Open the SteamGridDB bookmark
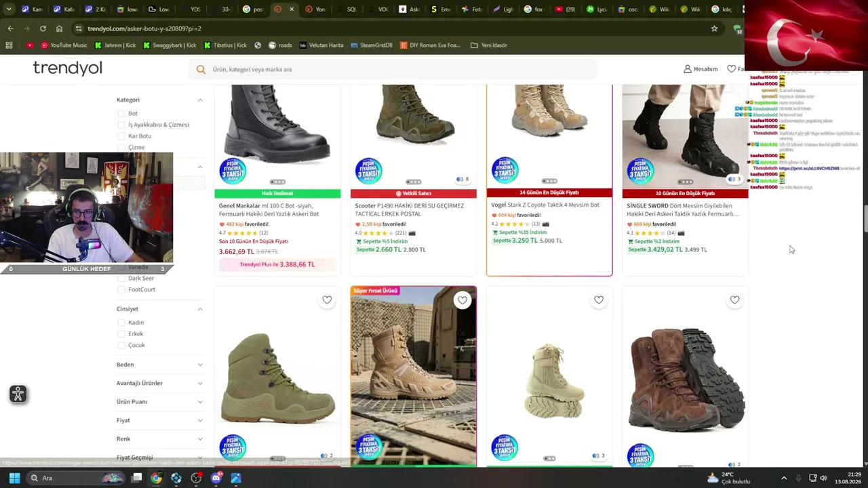Viewport: 868px width, 488px height. point(372,45)
